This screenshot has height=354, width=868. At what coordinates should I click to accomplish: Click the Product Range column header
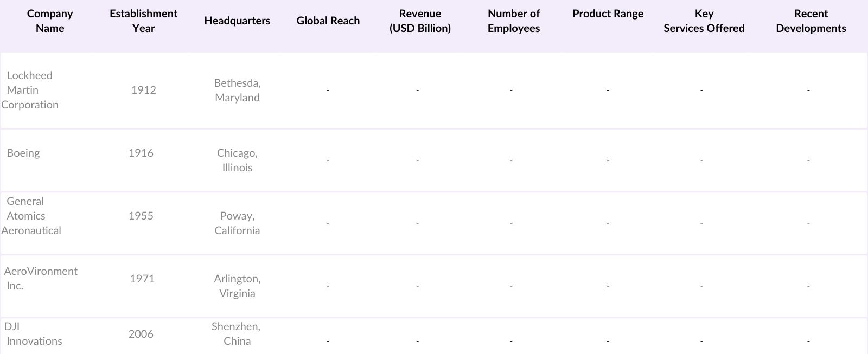click(x=608, y=14)
